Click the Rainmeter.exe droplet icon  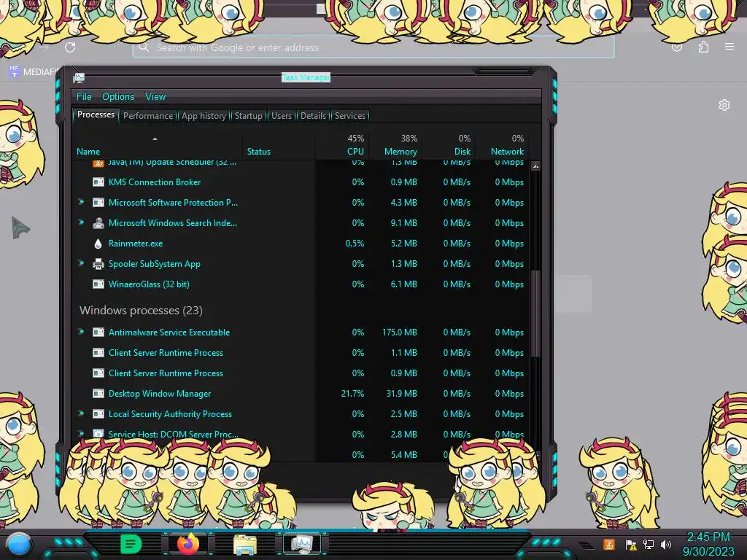98,244
